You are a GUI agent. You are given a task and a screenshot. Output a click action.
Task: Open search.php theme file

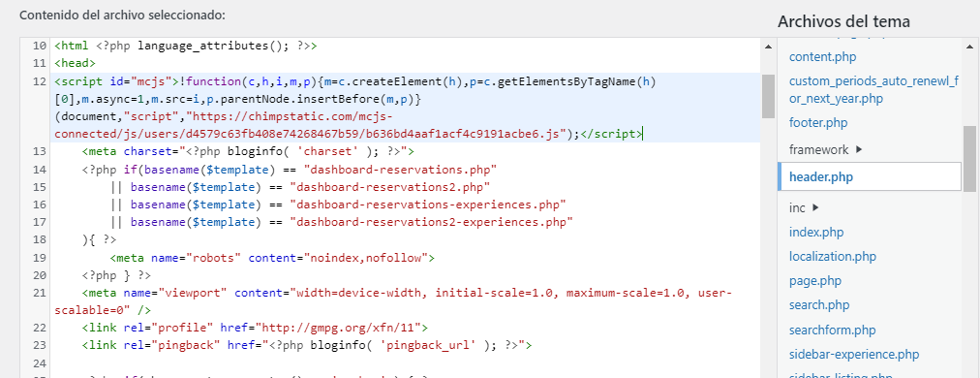(819, 305)
